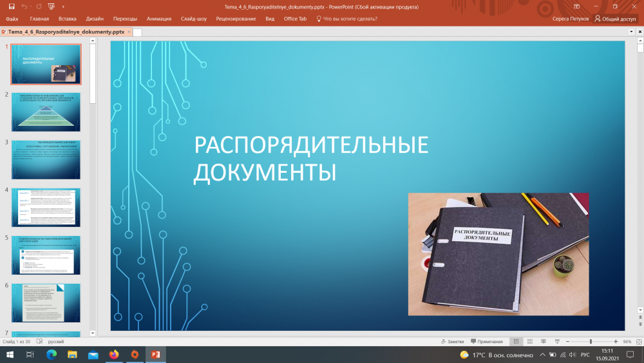
Task: Launch Slide Show from status bar icon
Action: (555, 341)
